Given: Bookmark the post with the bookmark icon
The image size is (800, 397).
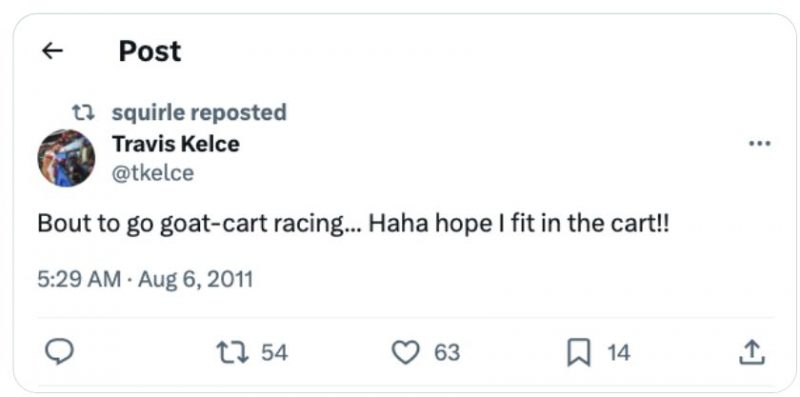Looking at the screenshot, I should pyautogui.click(x=579, y=353).
